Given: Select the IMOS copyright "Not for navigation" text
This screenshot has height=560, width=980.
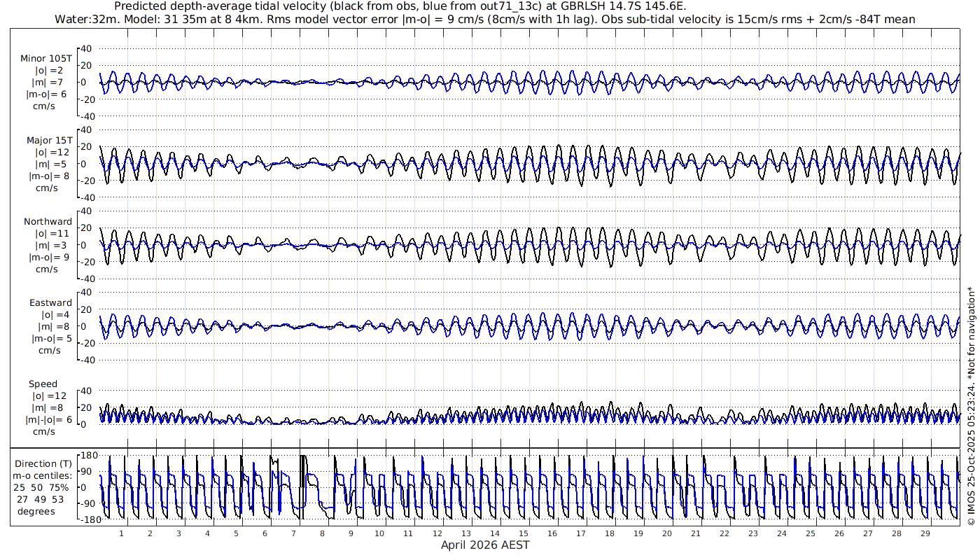Looking at the screenshot, I should coord(970,406).
